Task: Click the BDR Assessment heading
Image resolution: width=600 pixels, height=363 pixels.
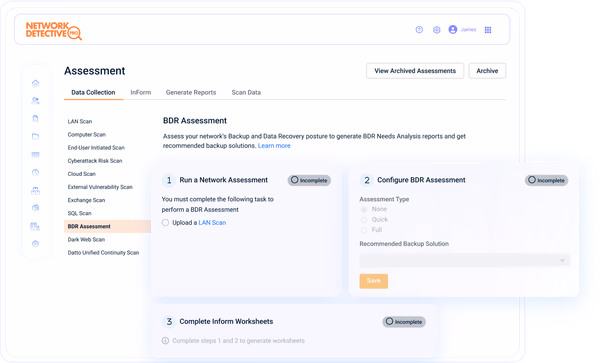Action: pos(195,120)
